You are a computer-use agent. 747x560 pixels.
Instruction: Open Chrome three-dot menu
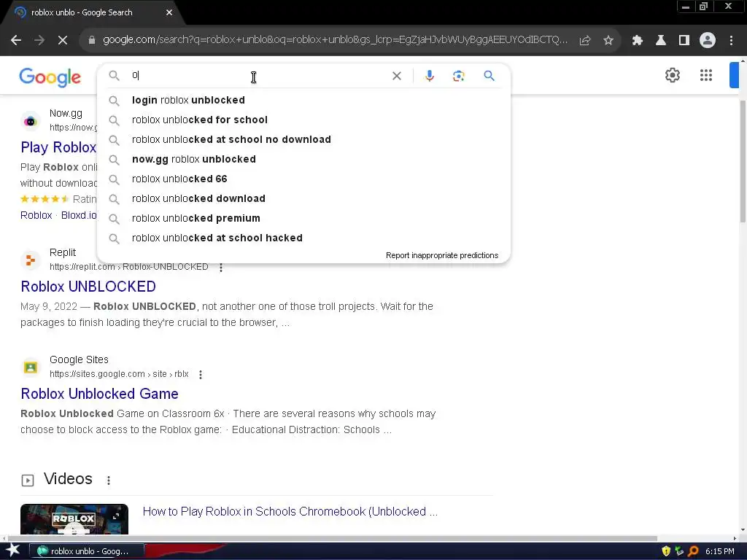tap(731, 41)
